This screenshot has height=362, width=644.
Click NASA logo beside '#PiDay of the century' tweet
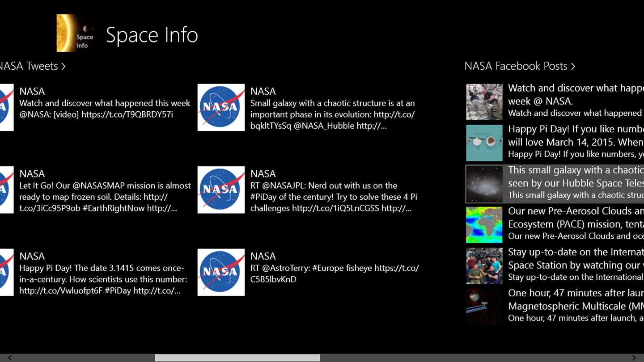tap(221, 190)
